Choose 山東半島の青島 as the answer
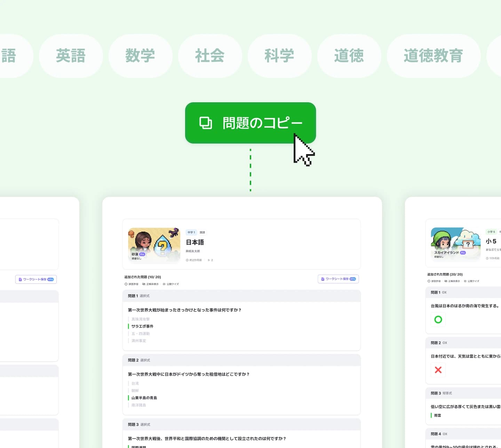Viewport: 501px width, 448px height. click(x=143, y=398)
